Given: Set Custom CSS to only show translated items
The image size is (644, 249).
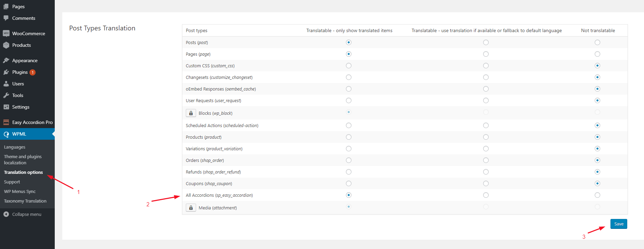Looking at the screenshot, I should tap(348, 66).
